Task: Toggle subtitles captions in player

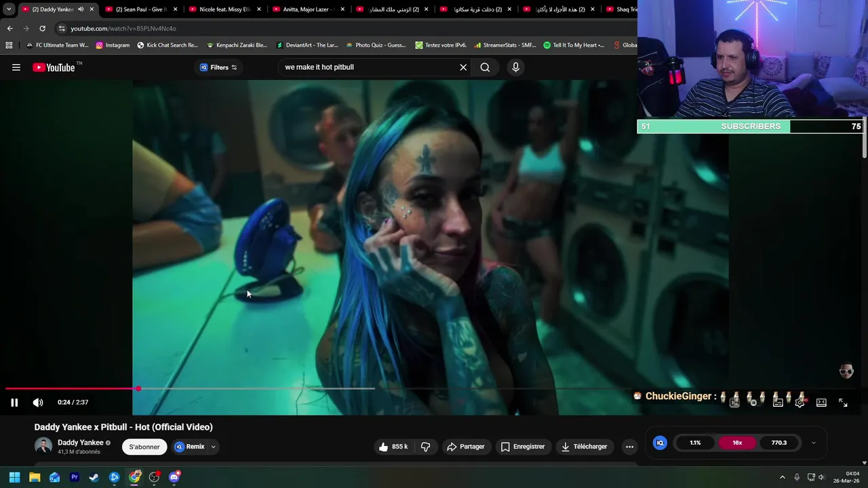Action: pyautogui.click(x=778, y=403)
